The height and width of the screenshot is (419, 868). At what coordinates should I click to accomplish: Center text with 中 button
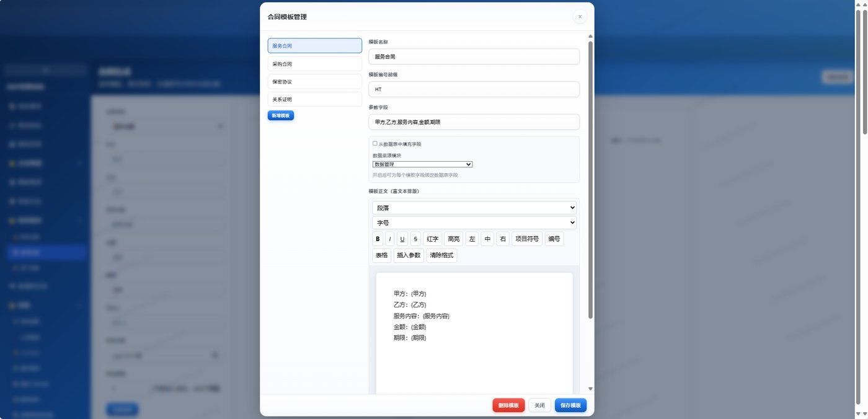487,239
